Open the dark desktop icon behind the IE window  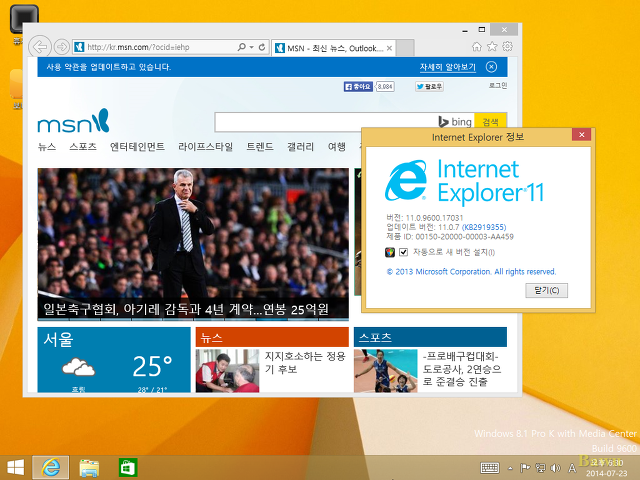tap(24, 18)
